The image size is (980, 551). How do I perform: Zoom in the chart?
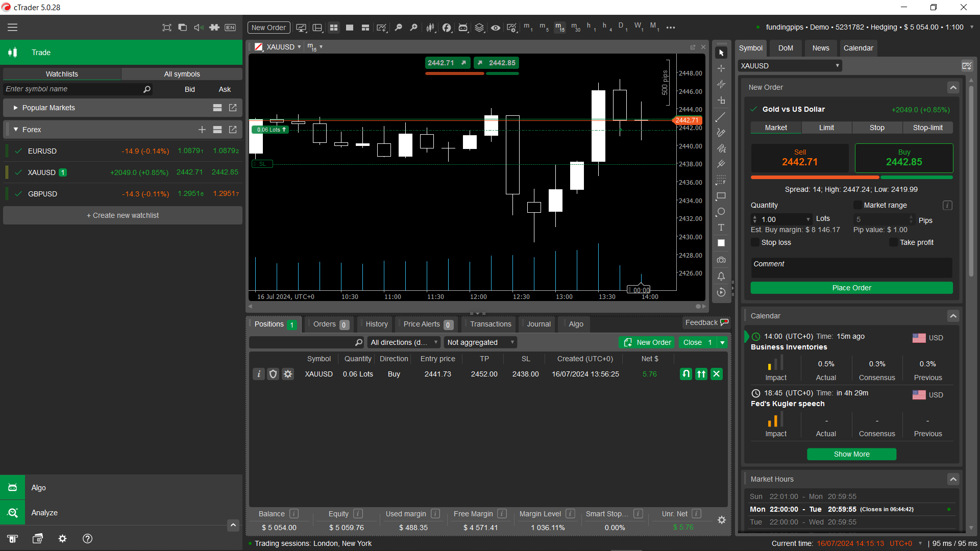(413, 28)
